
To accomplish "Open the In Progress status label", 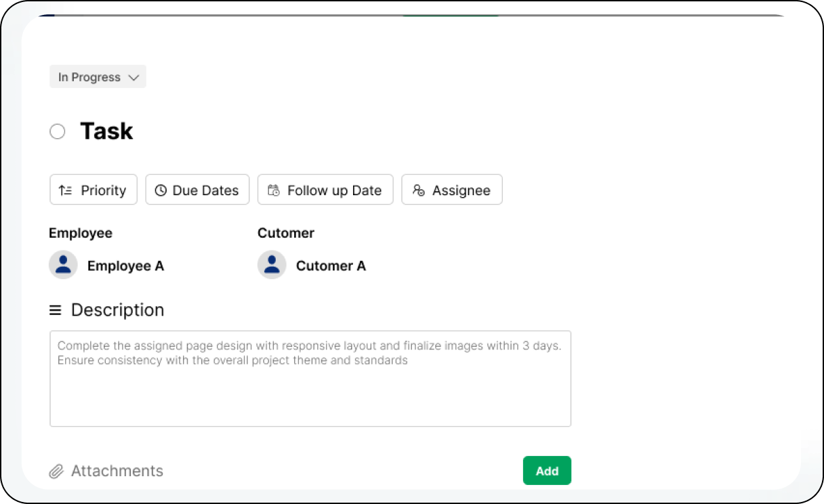I will click(x=89, y=77).
